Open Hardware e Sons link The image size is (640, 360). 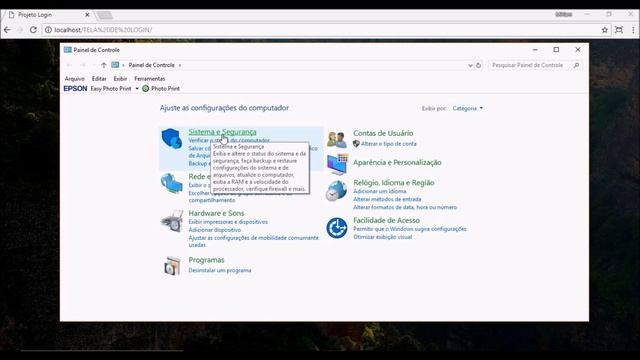(x=216, y=213)
